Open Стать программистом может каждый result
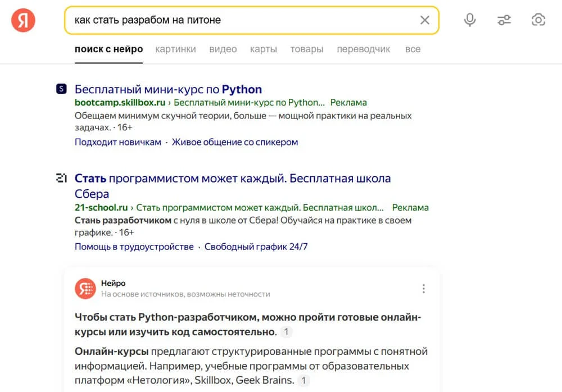This screenshot has width=562, height=392. point(232,179)
